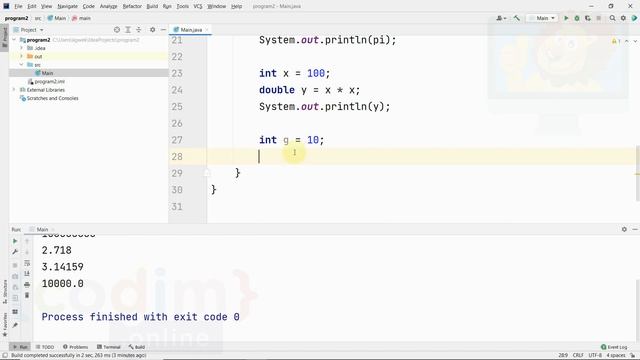Viewport: 640px width, 360px height.
Task: Open the Refactor menu
Action: click(132, 6)
